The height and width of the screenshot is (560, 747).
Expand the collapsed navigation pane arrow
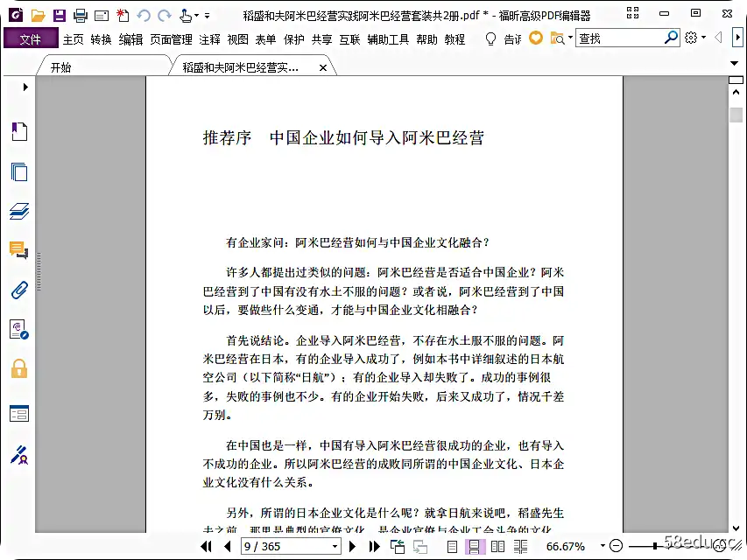(x=25, y=87)
